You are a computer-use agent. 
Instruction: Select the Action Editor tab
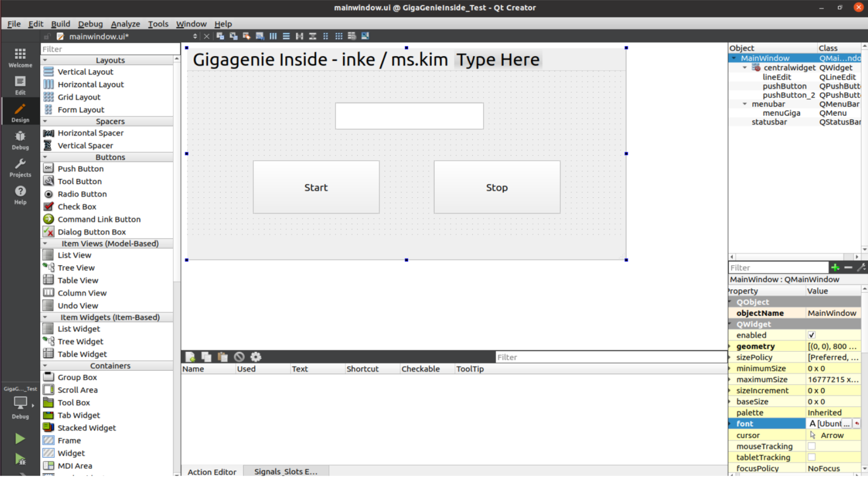click(212, 472)
